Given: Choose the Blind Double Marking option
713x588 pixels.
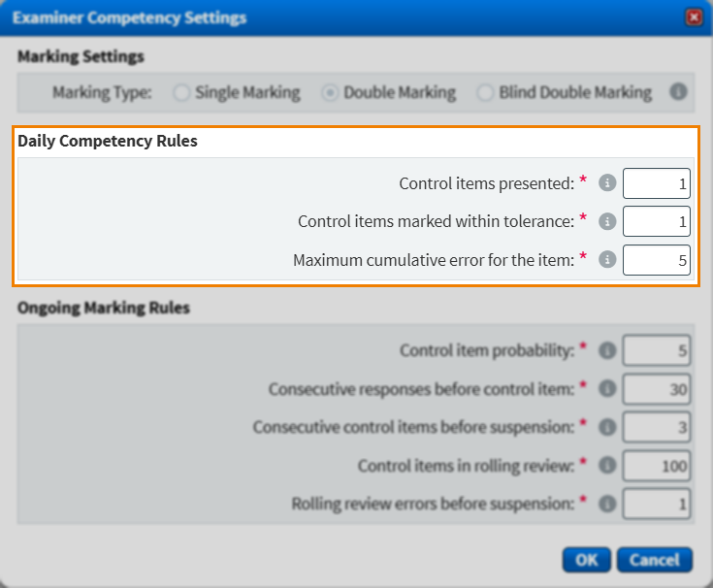Looking at the screenshot, I should pos(485,93).
